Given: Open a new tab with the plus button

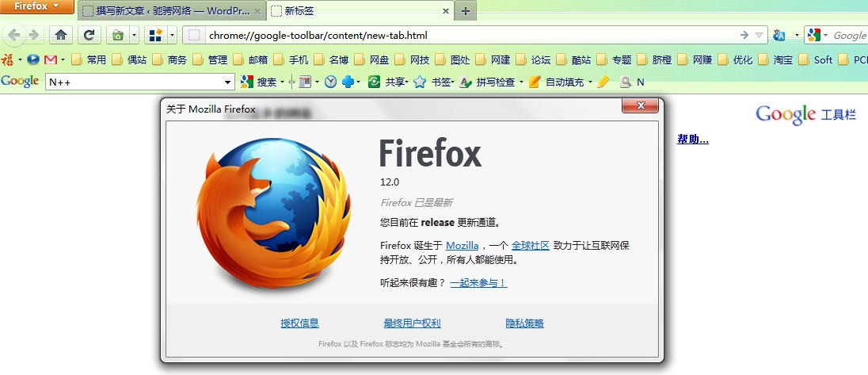Looking at the screenshot, I should [x=466, y=11].
